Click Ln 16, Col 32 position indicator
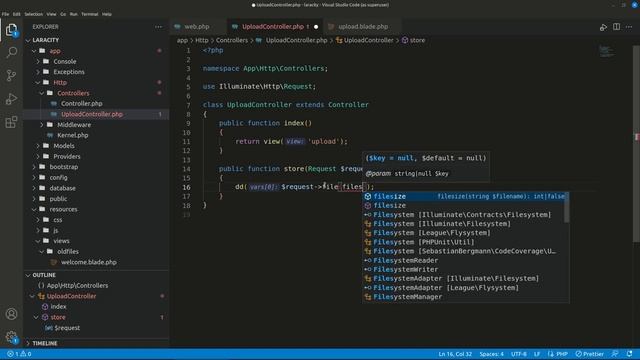Viewport: 640px width, 360px height. coord(455,354)
